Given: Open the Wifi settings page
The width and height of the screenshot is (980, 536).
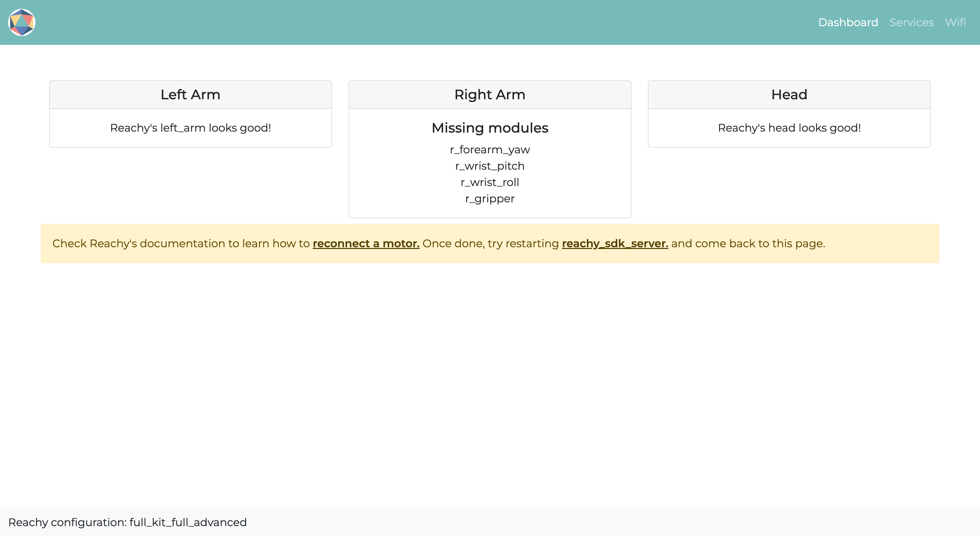Looking at the screenshot, I should [955, 22].
